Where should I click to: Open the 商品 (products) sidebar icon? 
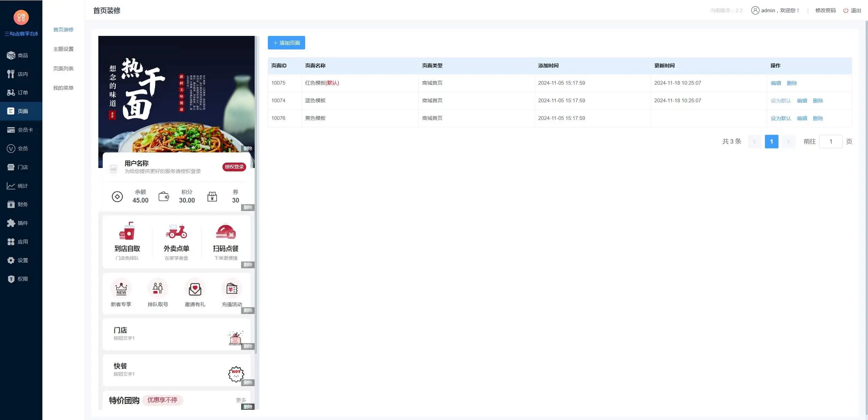(11, 55)
